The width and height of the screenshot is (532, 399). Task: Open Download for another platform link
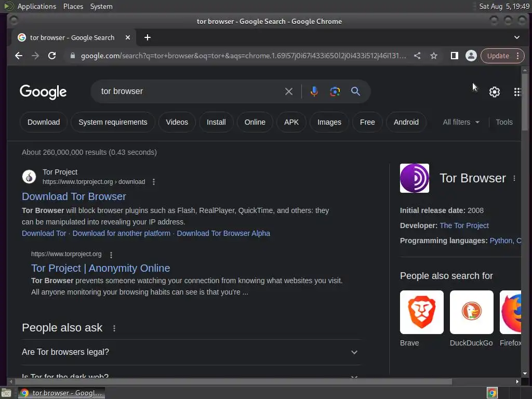click(122, 233)
